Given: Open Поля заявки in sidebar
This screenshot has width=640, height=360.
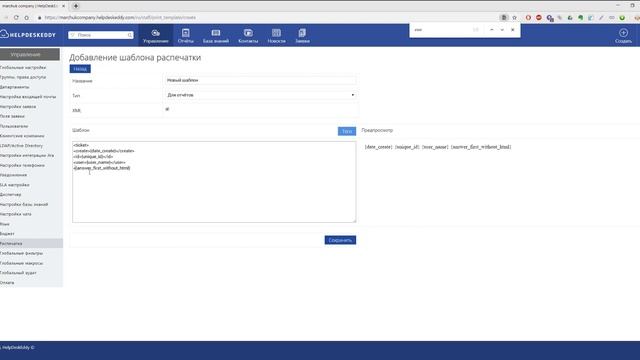Looking at the screenshot, I should click(x=12, y=116).
